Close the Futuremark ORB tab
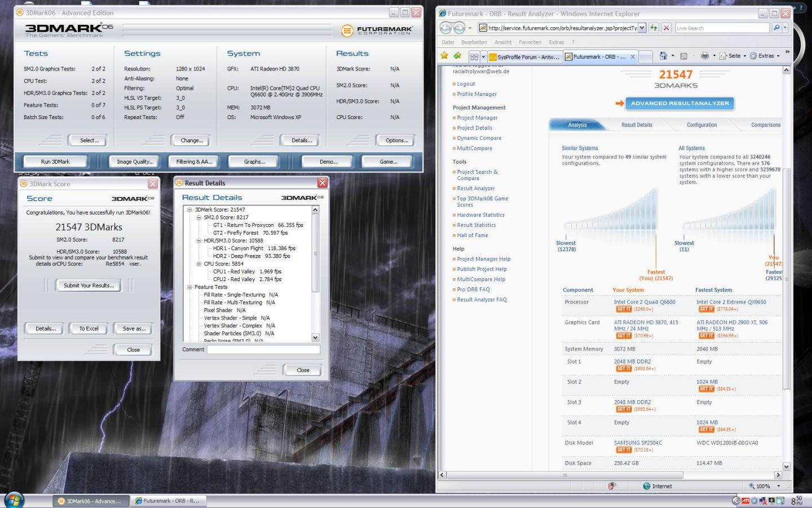Screen dimensions: 812x508 coord(633,56)
